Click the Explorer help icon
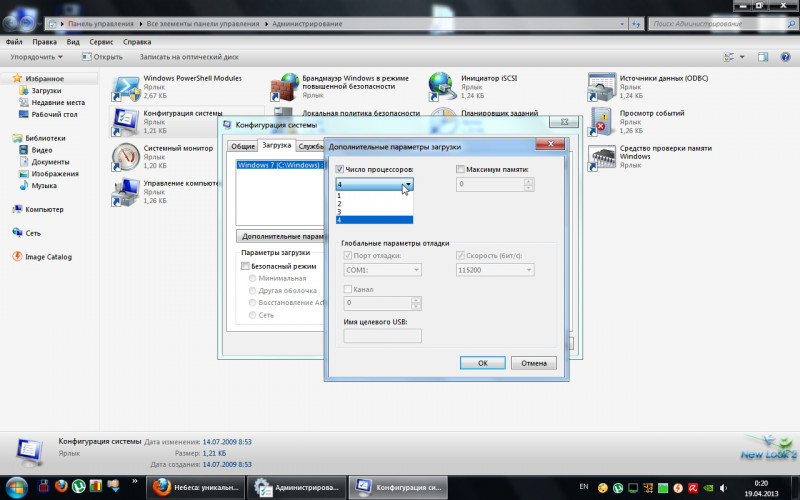 point(786,57)
